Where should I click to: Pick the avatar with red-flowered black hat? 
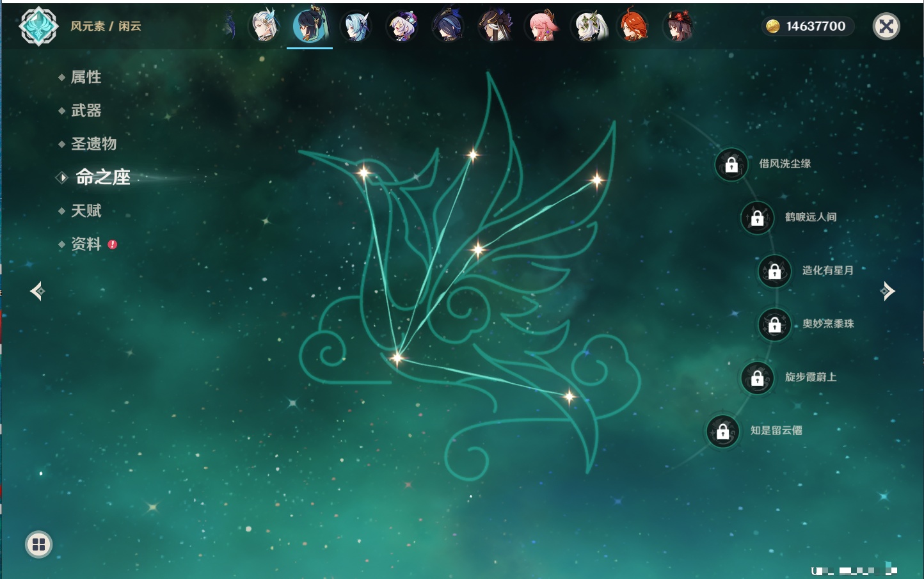coord(678,27)
